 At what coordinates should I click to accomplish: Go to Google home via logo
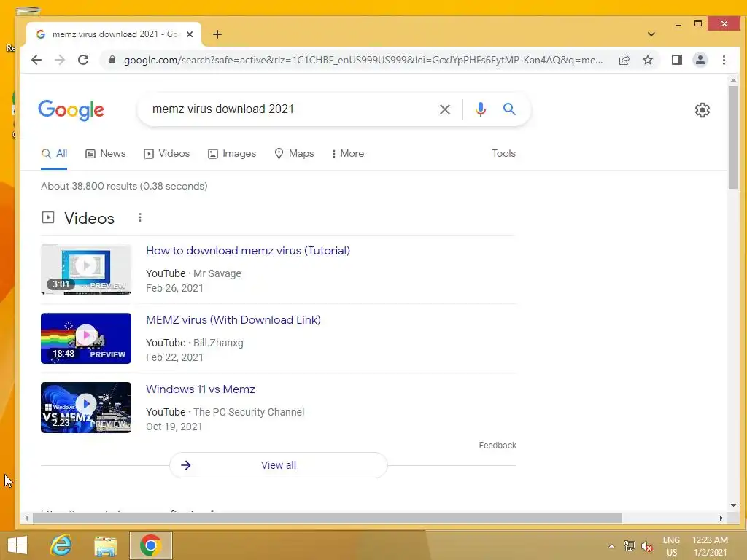[71, 110]
